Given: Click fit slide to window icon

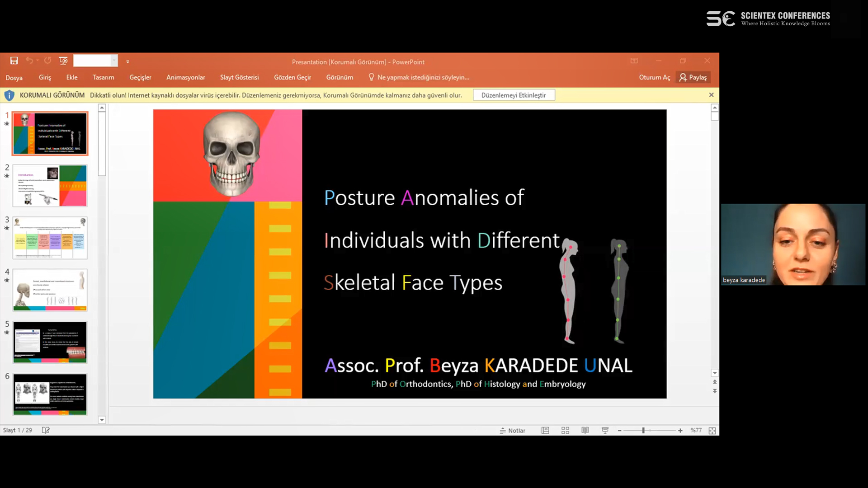Looking at the screenshot, I should tap(712, 431).
